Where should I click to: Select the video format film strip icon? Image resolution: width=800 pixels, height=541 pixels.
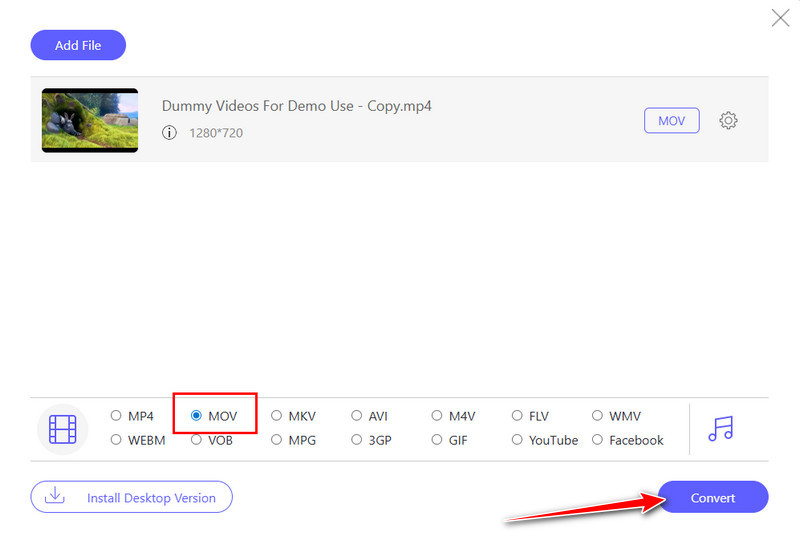click(63, 428)
